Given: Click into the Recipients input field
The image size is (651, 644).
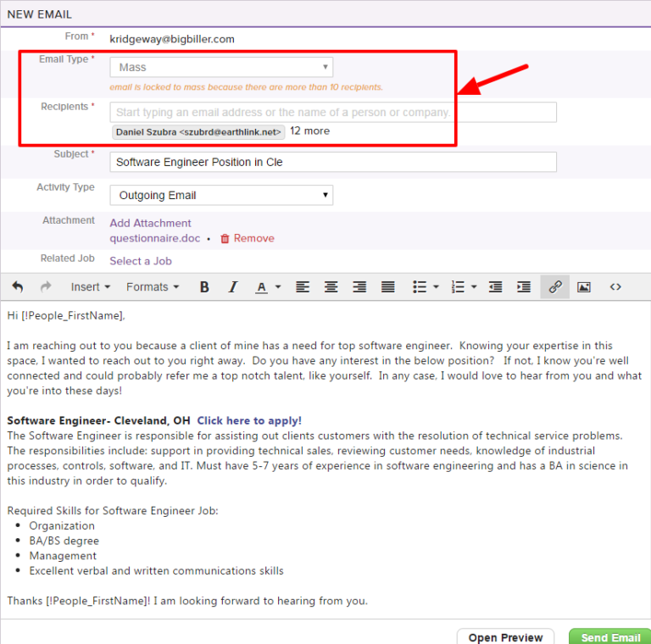Looking at the screenshot, I should click(x=333, y=112).
